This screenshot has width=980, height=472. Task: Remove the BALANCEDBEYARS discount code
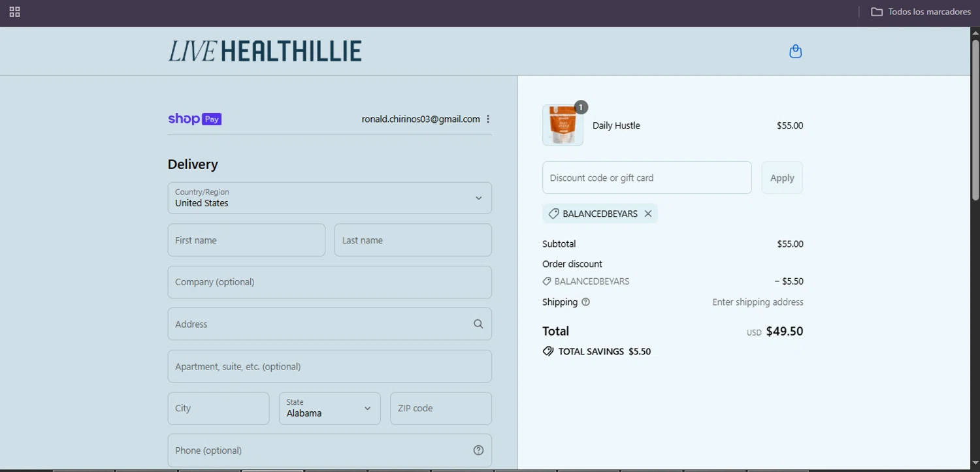pyautogui.click(x=648, y=213)
